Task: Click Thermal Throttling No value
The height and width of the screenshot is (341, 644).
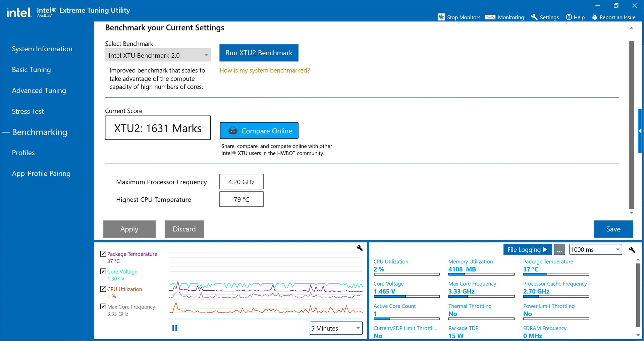Action: 453,314
